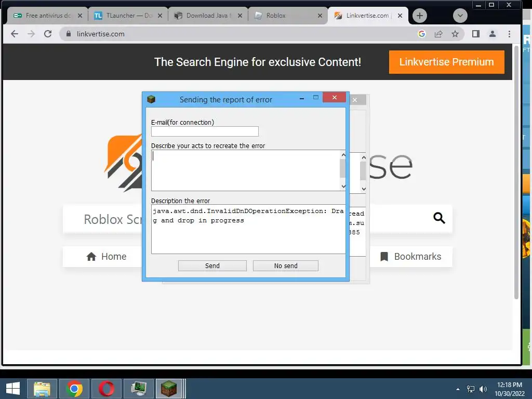Close the dialog window behind error report
Screen dimensions: 532x399
pos(355,100)
